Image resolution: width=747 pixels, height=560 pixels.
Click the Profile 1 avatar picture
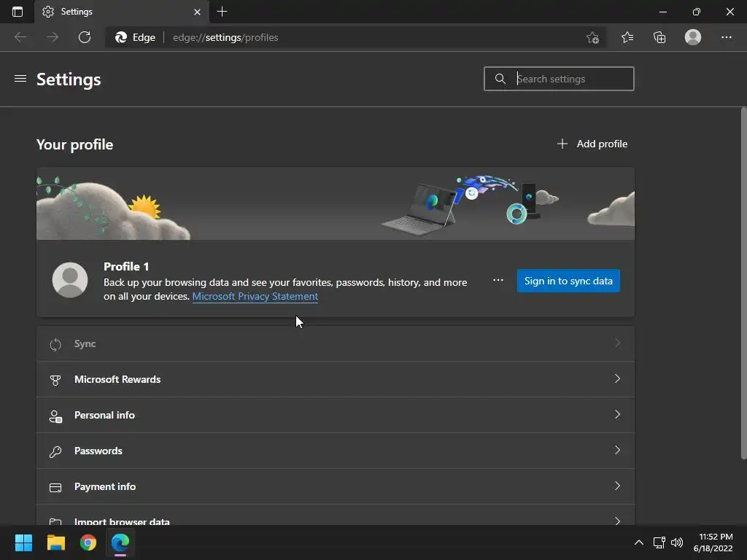click(70, 280)
